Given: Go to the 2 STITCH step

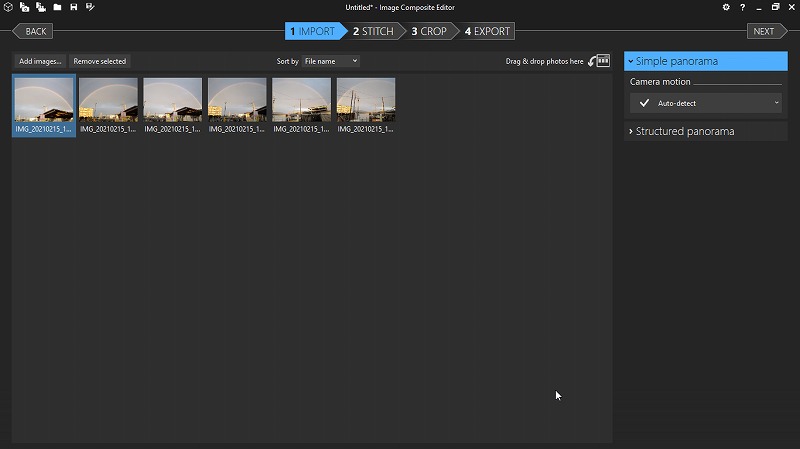Looking at the screenshot, I should 373,31.
